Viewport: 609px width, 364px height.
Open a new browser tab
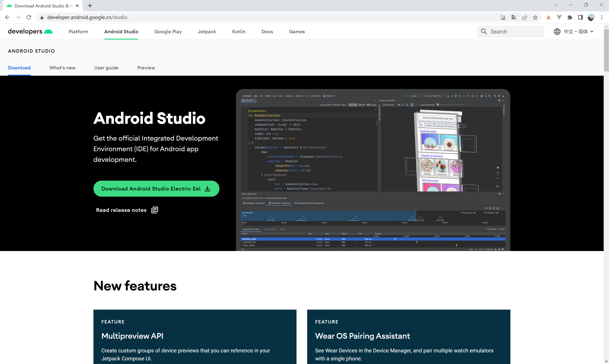coord(90,6)
